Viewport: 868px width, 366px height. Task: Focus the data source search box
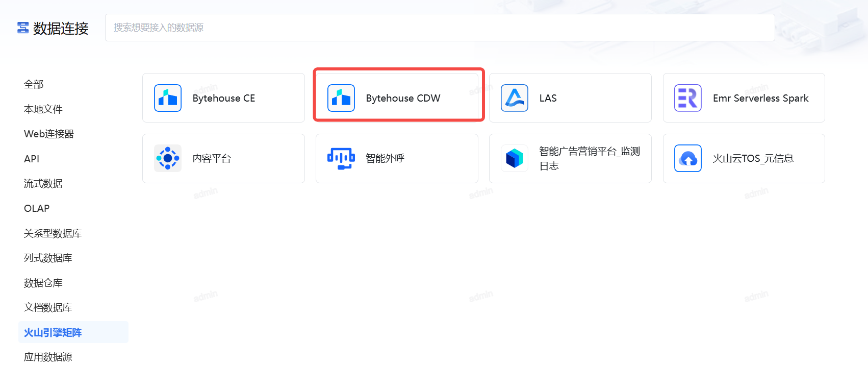(x=440, y=28)
